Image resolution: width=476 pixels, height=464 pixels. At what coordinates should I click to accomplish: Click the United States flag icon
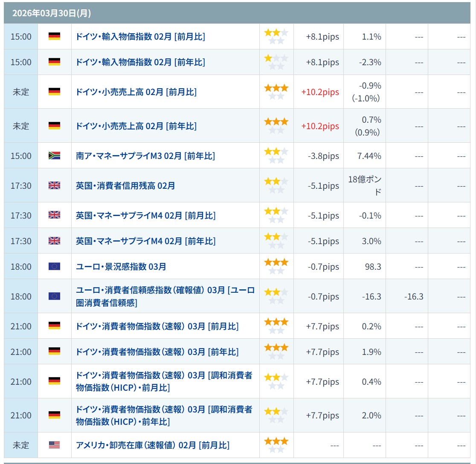(54, 445)
